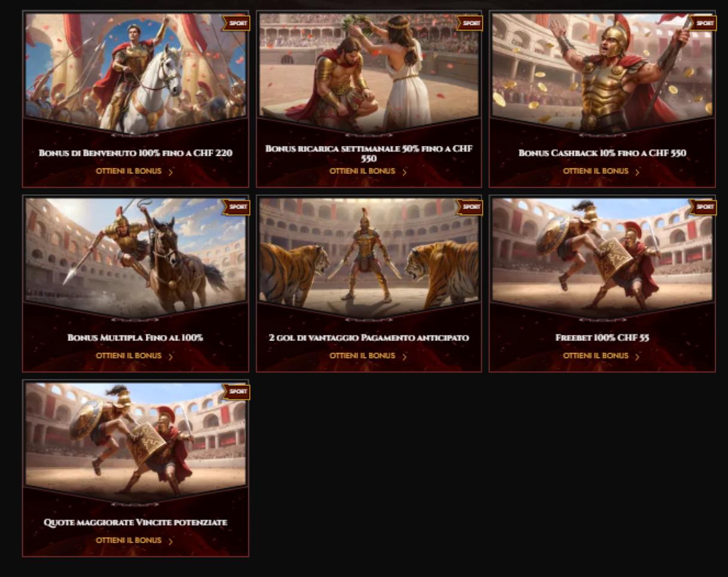728x577 pixels.
Task: Click Ottieni il bonus under Quote maggiorate
Action: [128, 540]
